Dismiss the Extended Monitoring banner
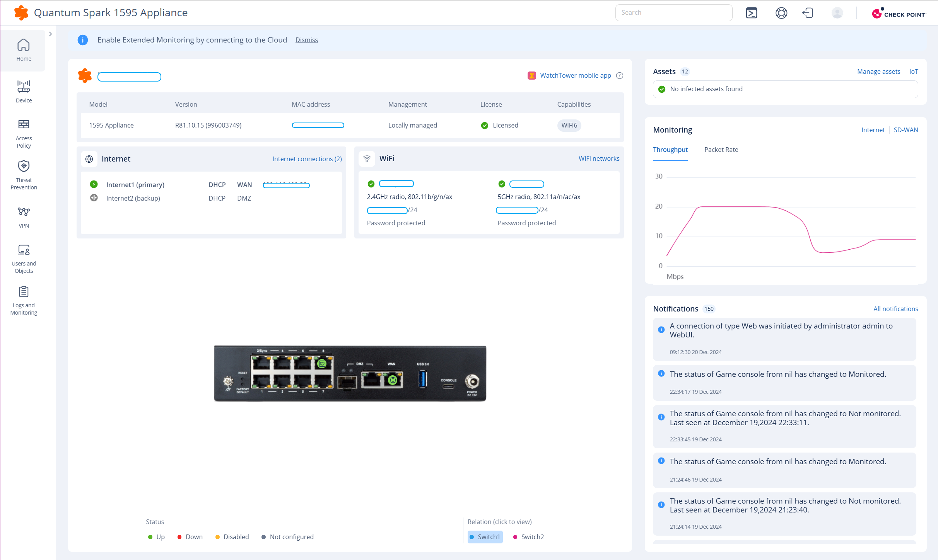This screenshot has height=560, width=938. pyautogui.click(x=306, y=40)
